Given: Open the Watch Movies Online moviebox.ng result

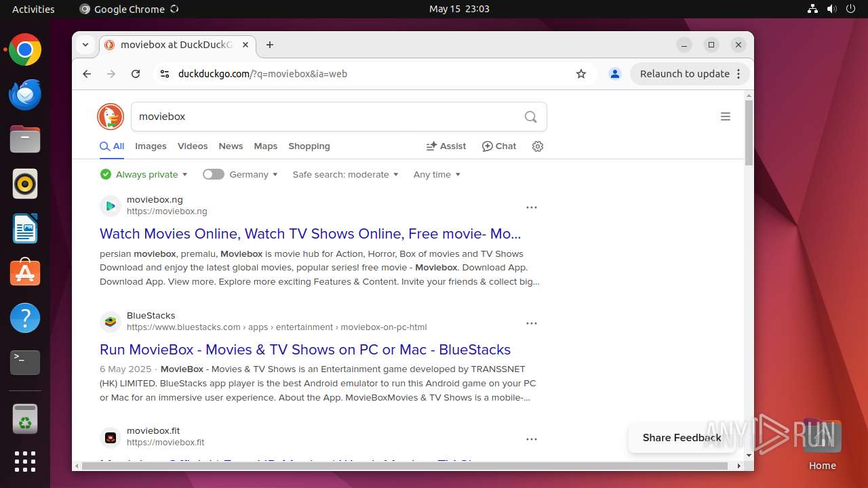Looking at the screenshot, I should pos(311,234).
